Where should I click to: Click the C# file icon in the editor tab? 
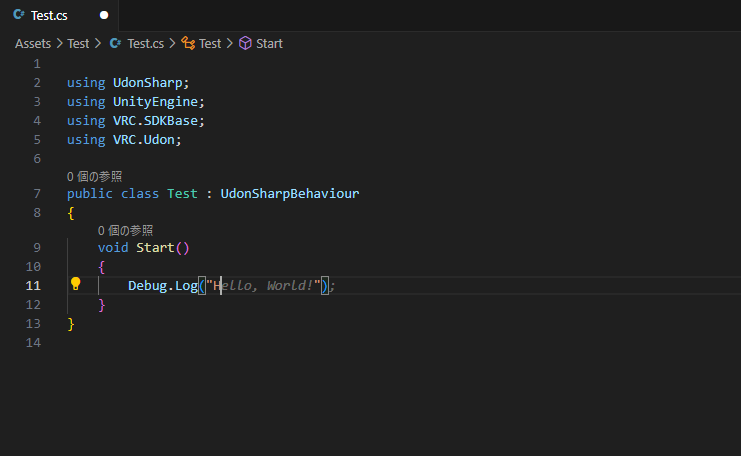(18, 16)
